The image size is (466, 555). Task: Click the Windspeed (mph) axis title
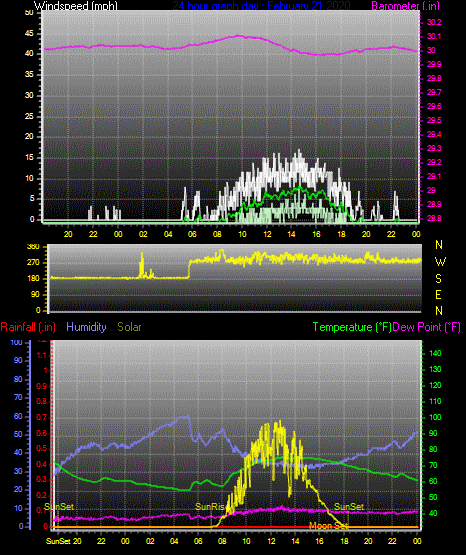75,5
